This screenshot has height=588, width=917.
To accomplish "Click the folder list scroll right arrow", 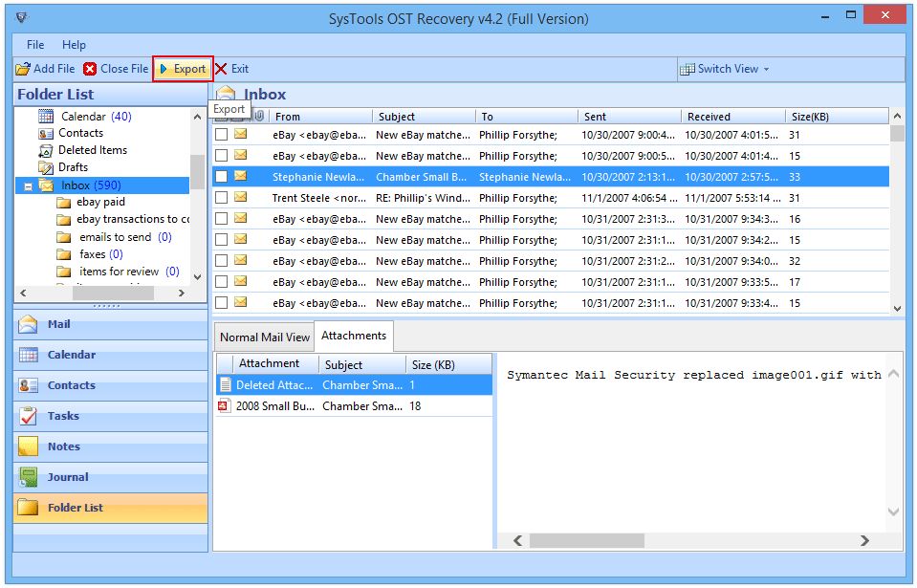I will (x=182, y=293).
